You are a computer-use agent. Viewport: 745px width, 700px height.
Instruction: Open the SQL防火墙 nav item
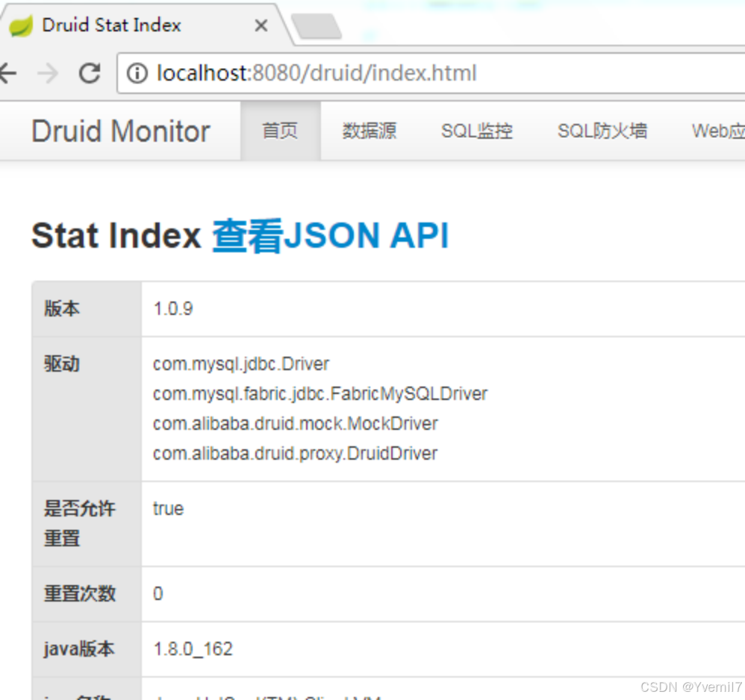pyautogui.click(x=602, y=131)
